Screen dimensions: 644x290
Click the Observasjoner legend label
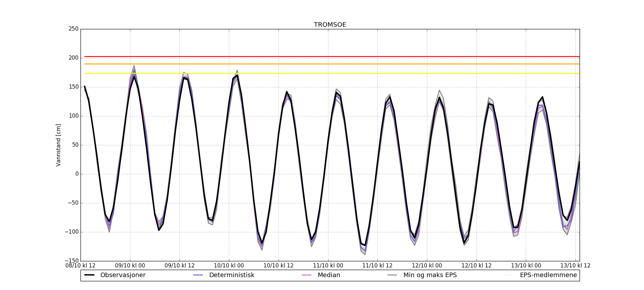point(123,275)
